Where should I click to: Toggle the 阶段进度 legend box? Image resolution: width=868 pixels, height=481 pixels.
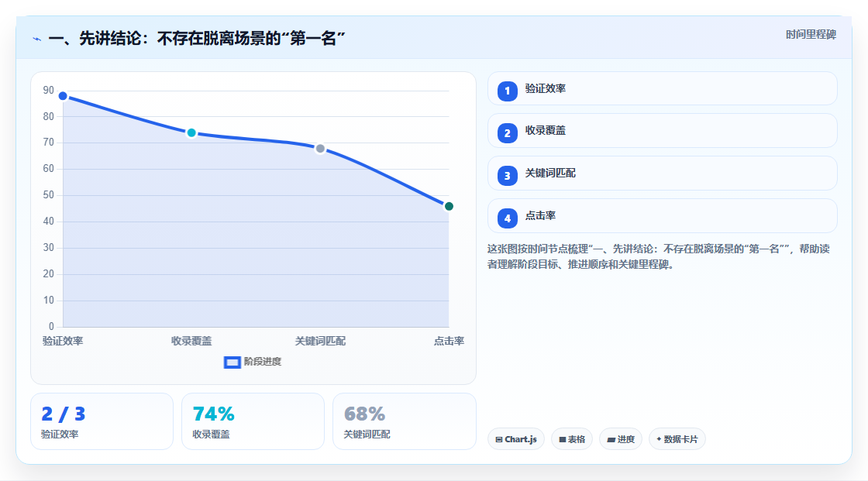[232, 362]
